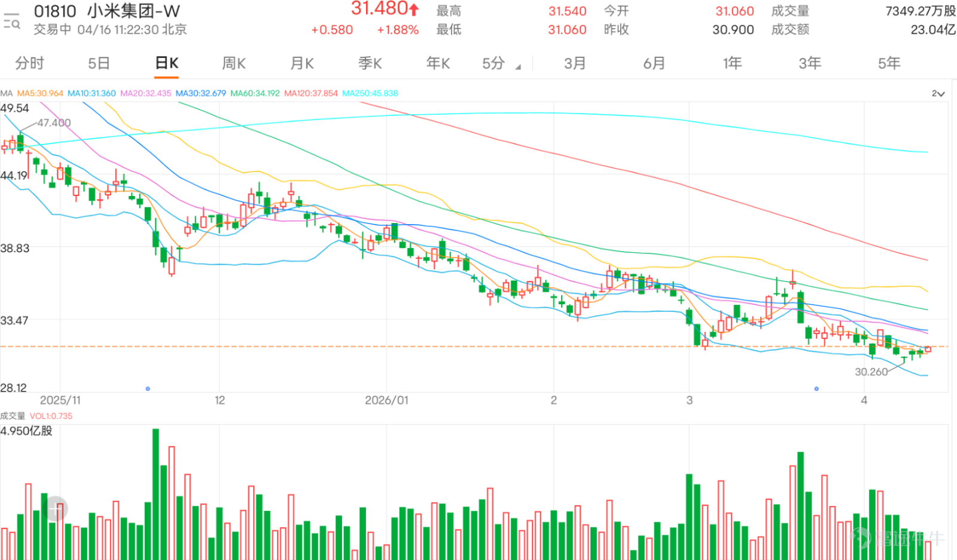Screen dimensions: 957x560
Task: Choose the 3月 range button
Action: click(x=575, y=63)
